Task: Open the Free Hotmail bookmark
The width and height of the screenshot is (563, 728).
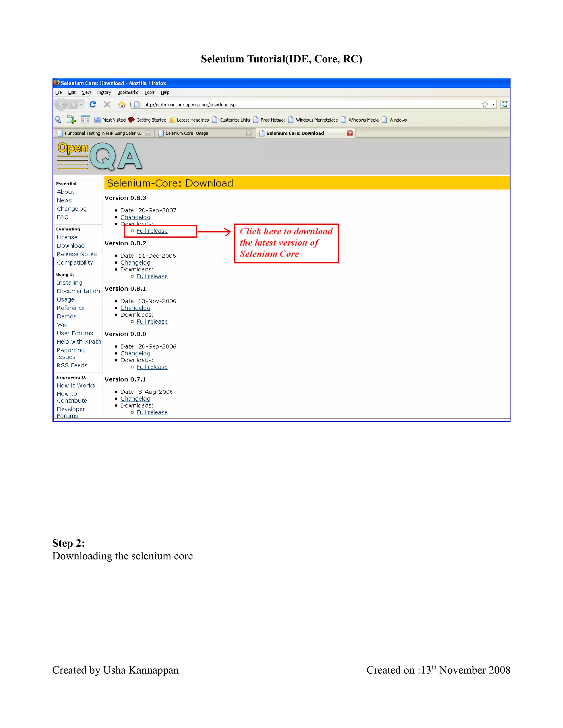Action: (x=269, y=120)
